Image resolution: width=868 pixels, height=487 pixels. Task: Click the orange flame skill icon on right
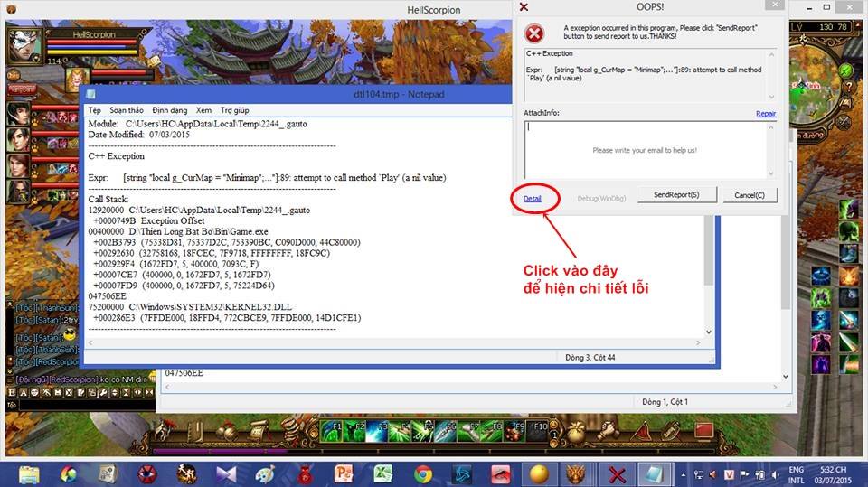click(849, 275)
